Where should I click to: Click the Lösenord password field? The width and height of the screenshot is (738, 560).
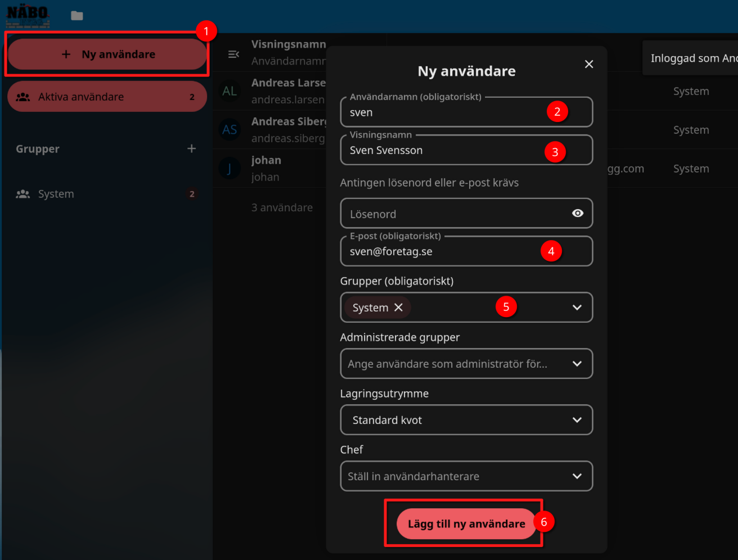pyautogui.click(x=466, y=214)
